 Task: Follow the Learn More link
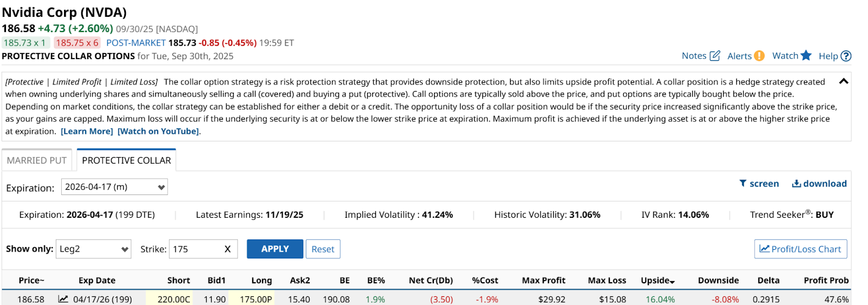coord(87,131)
